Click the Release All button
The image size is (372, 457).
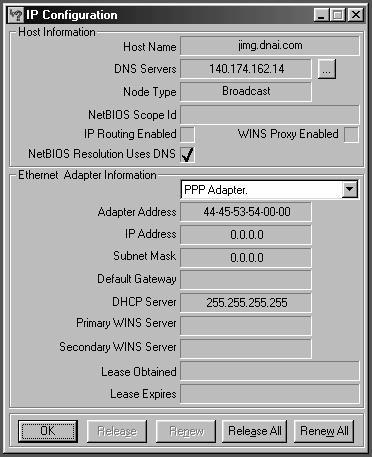click(254, 431)
